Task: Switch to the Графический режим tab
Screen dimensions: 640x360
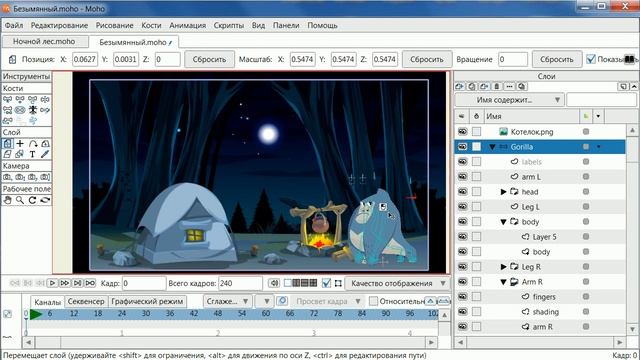Action: point(147,301)
